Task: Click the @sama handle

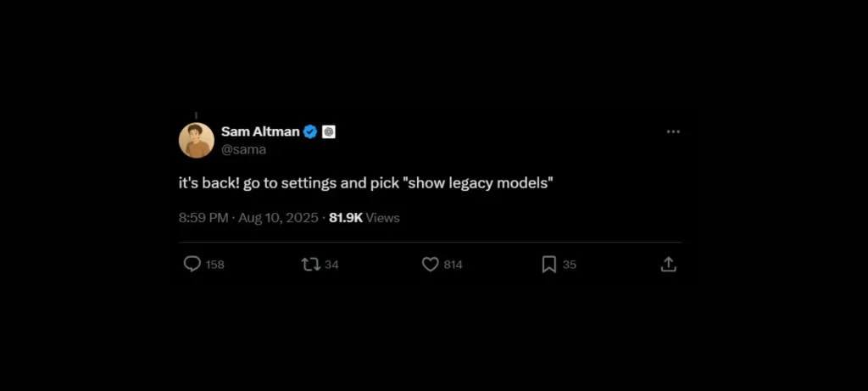Action: point(243,149)
